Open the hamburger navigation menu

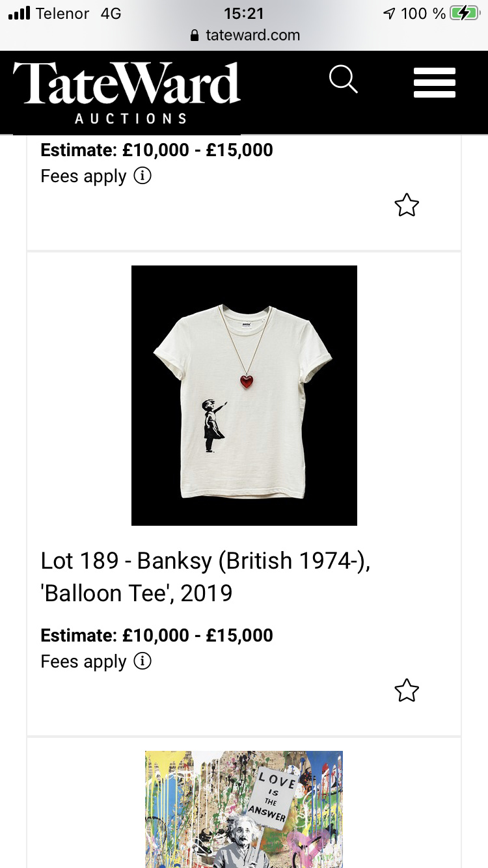(x=434, y=83)
